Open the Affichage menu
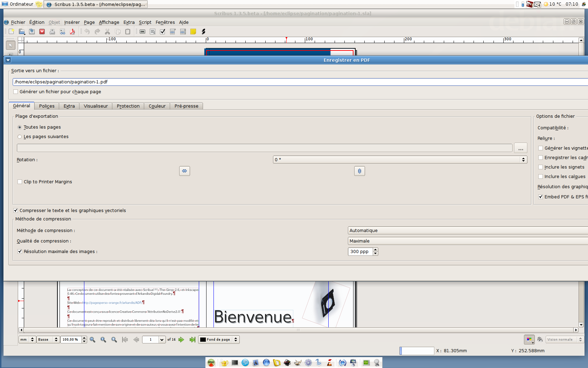This screenshot has width=588, height=368. [109, 22]
